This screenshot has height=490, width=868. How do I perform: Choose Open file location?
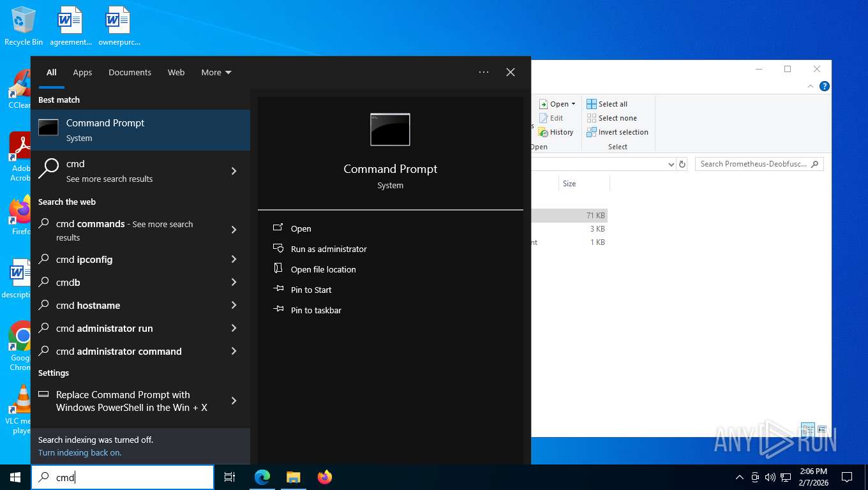pos(323,269)
